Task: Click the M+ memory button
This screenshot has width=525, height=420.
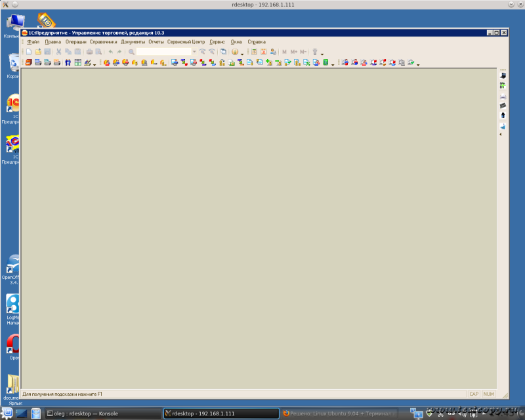Action: click(293, 51)
